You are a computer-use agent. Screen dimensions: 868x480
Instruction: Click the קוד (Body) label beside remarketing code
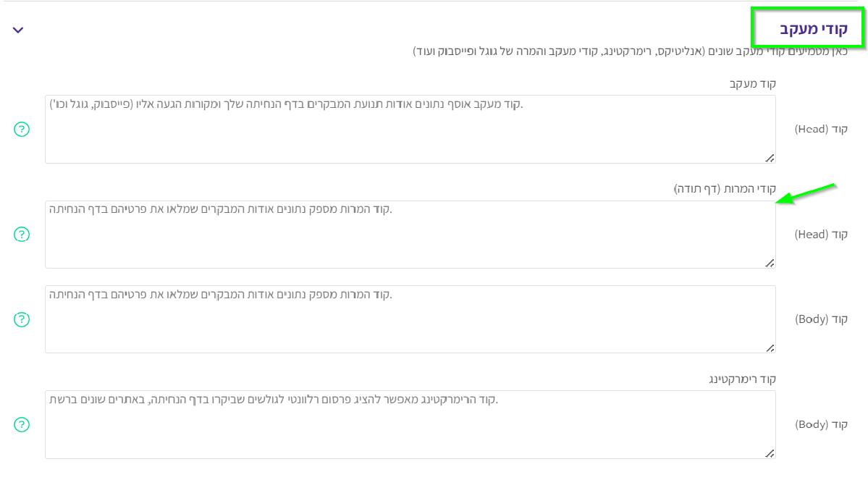(821, 425)
